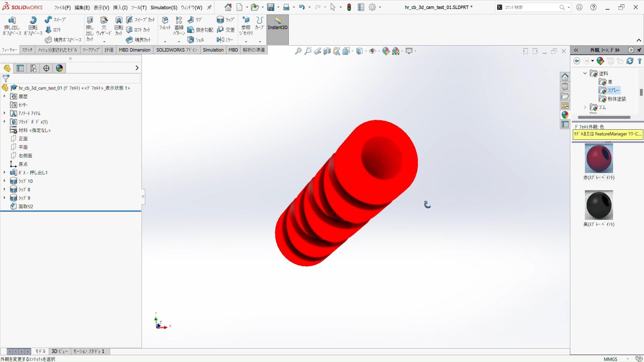
Task: Select the スプレー (Spray) appearance folder
Action: click(x=609, y=90)
